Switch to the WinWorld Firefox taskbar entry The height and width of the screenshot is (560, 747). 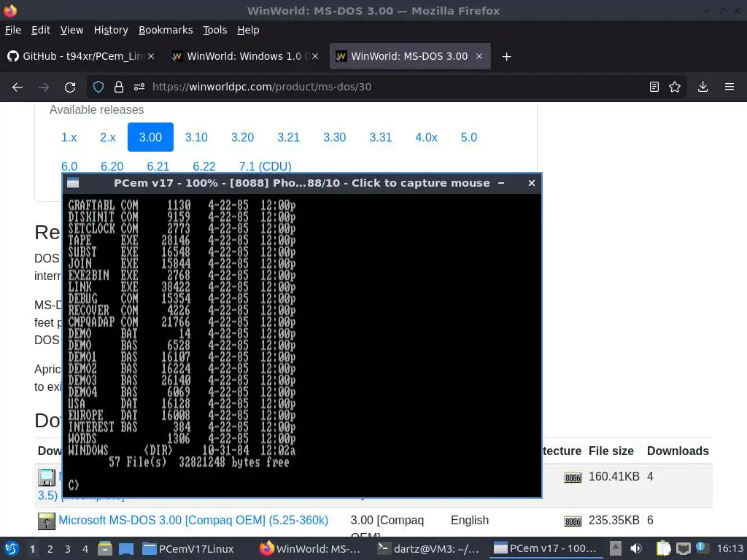tap(309, 548)
